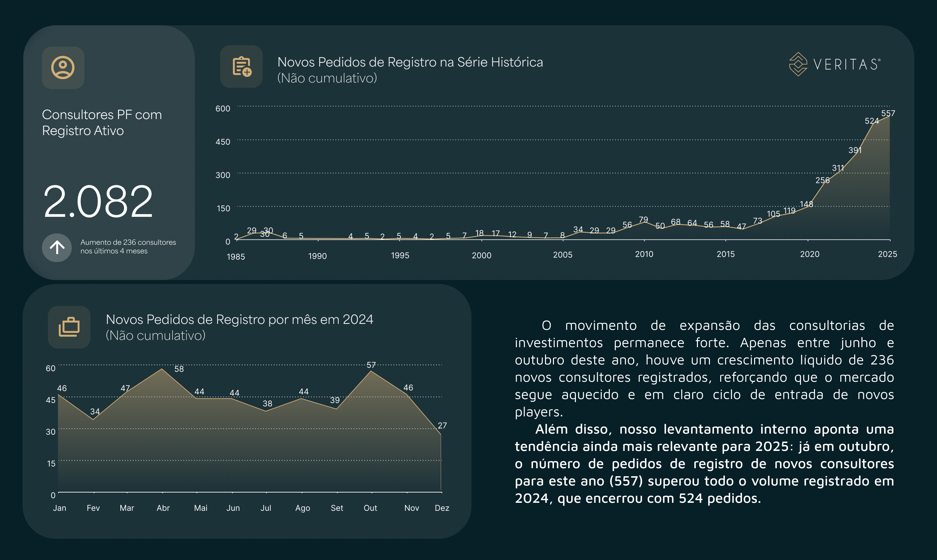Click the Nov month label
The image size is (937, 560).
click(x=412, y=508)
